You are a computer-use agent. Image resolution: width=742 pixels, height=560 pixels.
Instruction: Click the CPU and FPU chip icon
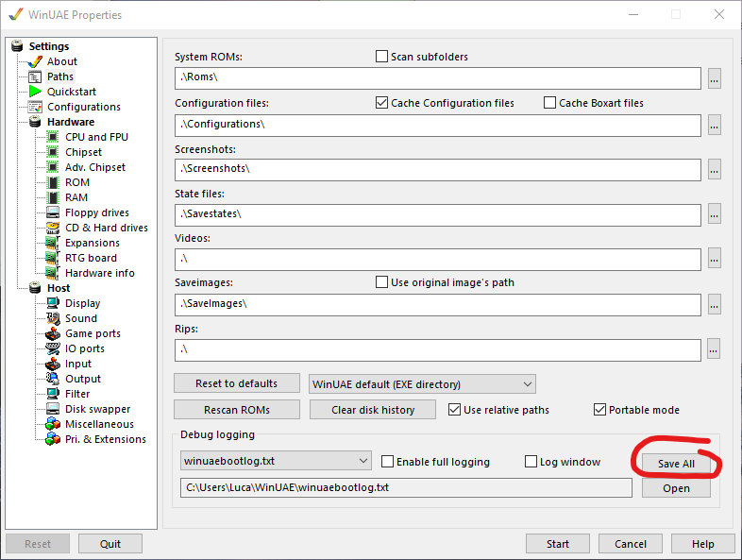point(53,137)
